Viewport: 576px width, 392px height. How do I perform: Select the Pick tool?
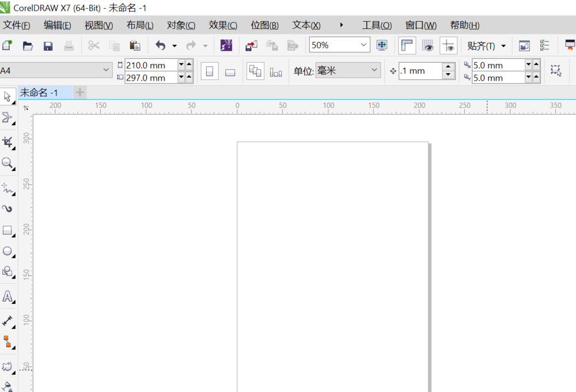point(7,97)
